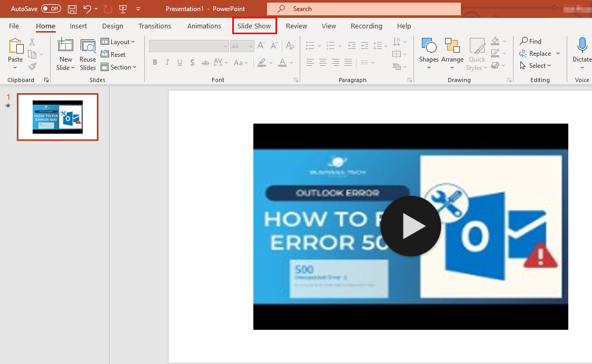Viewport: 592px width, 364px height.
Task: Open the Animations tab
Action: point(204,26)
